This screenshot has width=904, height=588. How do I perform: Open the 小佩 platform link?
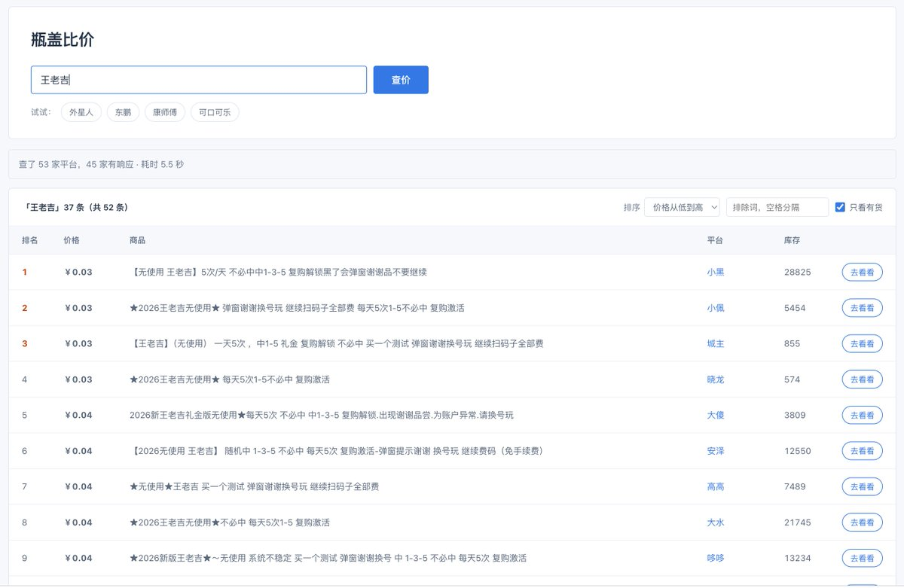(x=716, y=308)
